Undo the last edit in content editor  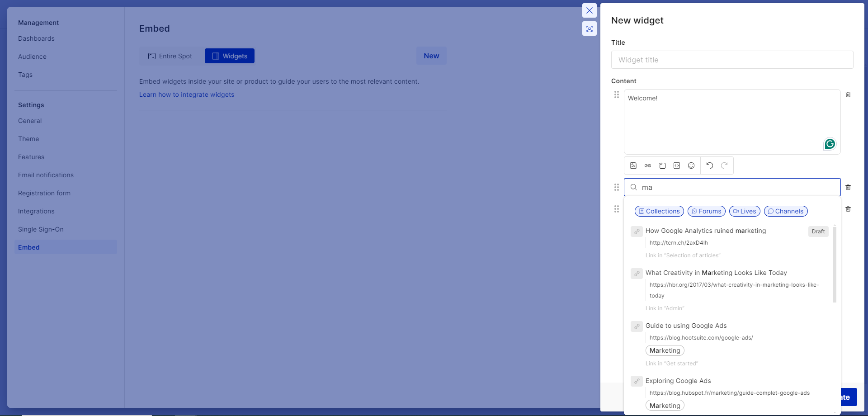coord(710,165)
